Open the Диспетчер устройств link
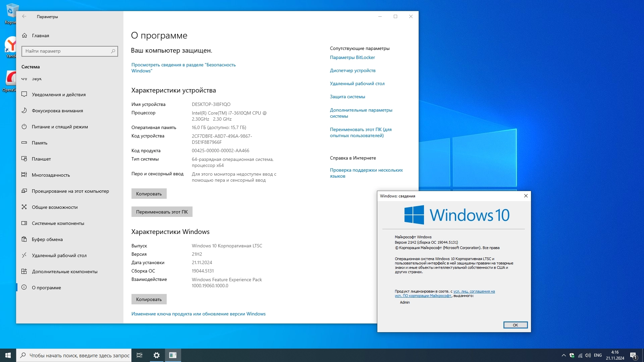The image size is (644, 362). click(x=353, y=70)
